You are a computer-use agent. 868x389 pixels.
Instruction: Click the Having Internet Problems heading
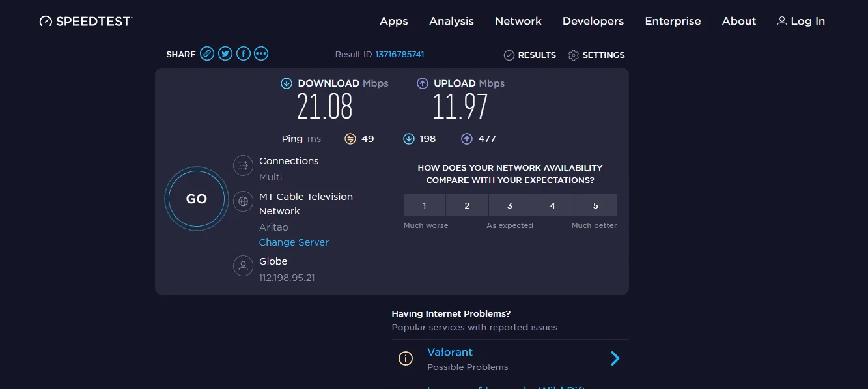(x=451, y=314)
